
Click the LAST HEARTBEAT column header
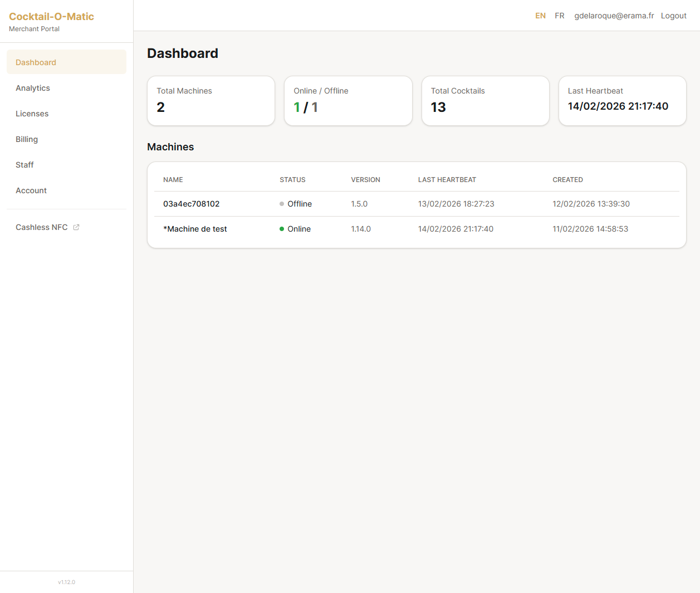pyautogui.click(x=447, y=180)
